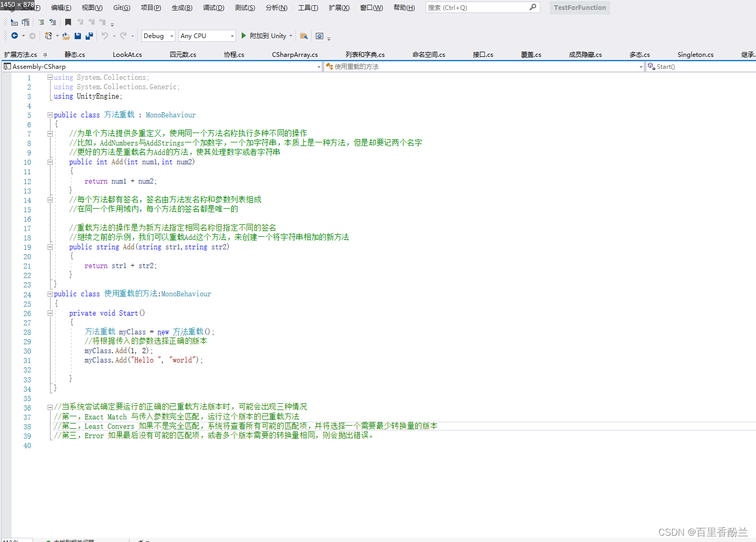Switch to the 协程.cs tab
The height and width of the screenshot is (542, 756).
pyautogui.click(x=234, y=55)
